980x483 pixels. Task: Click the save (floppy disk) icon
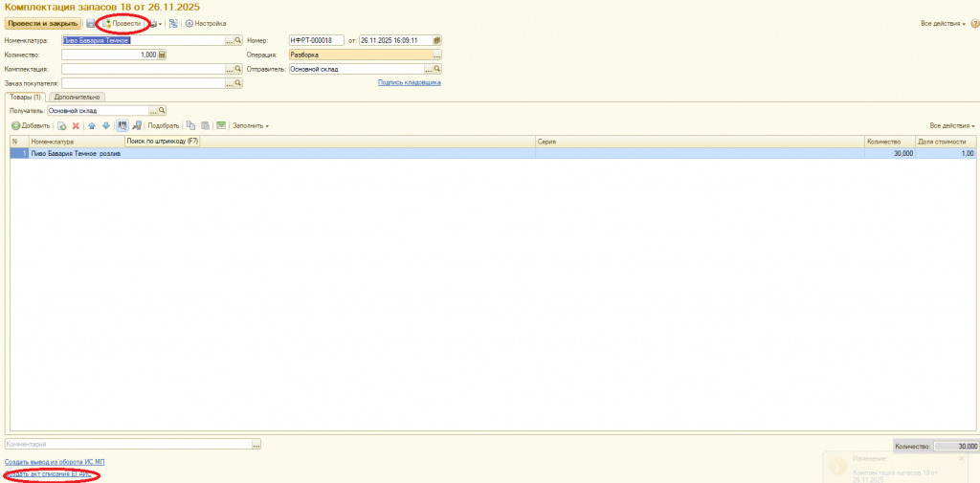[91, 23]
